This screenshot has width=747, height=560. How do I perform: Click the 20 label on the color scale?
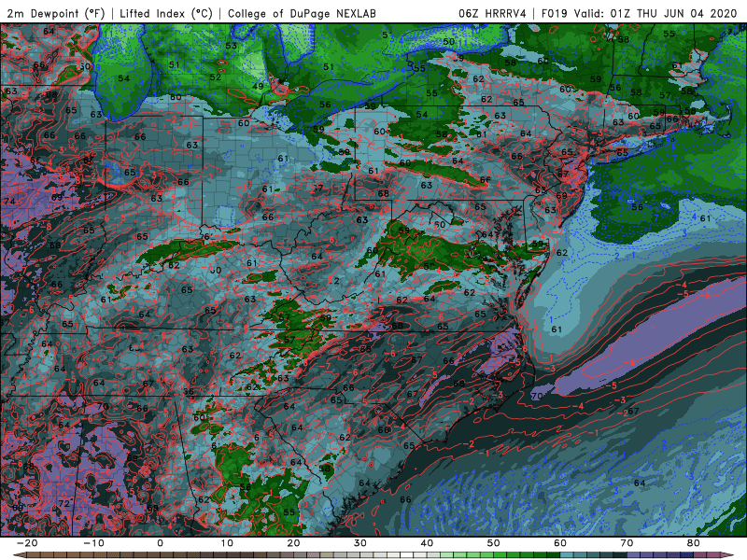(x=293, y=543)
